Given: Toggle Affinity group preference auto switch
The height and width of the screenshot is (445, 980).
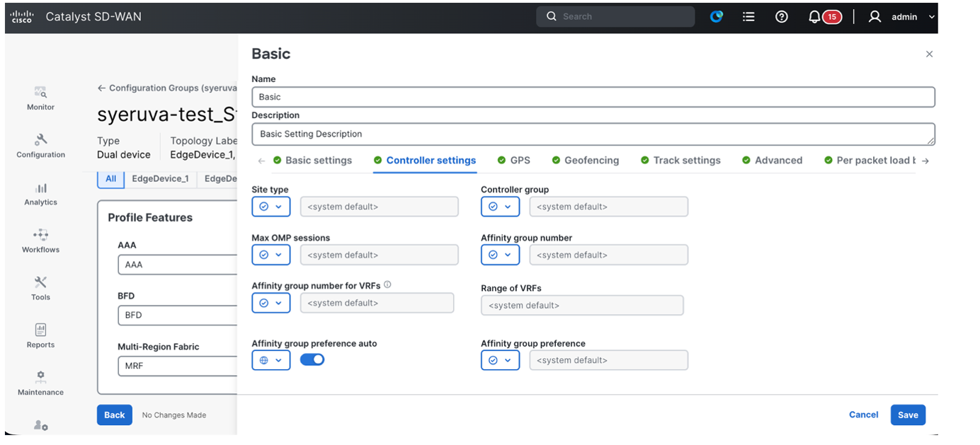Looking at the screenshot, I should coord(312,359).
